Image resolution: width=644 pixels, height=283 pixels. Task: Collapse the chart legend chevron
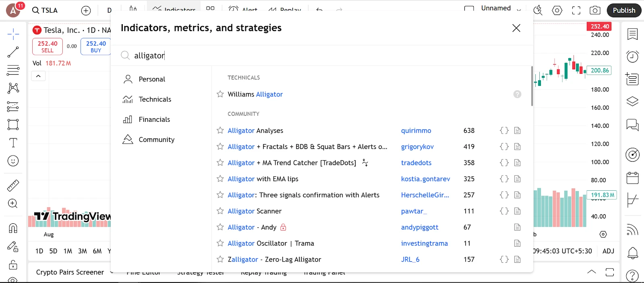(38, 76)
